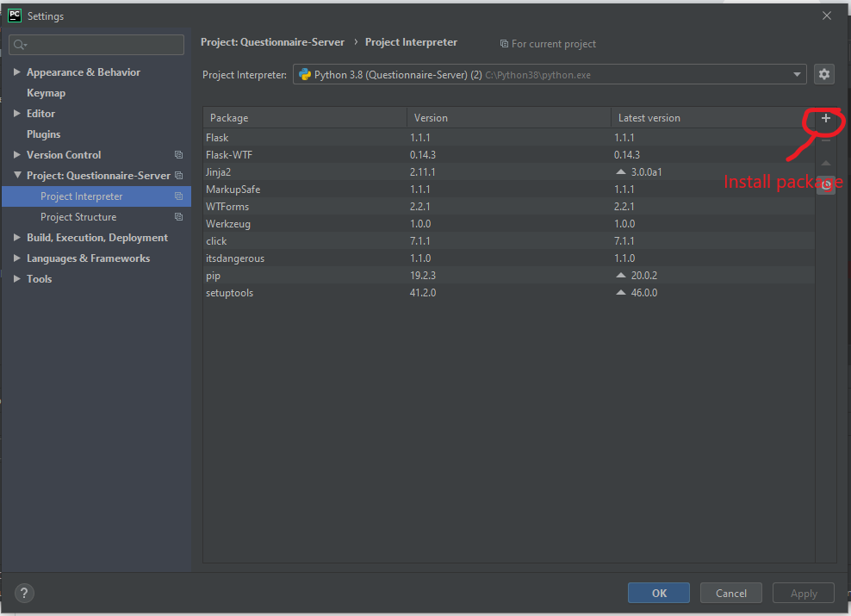Click the plus icon to install a package
Image resolution: width=851 pixels, height=616 pixels.
825,118
